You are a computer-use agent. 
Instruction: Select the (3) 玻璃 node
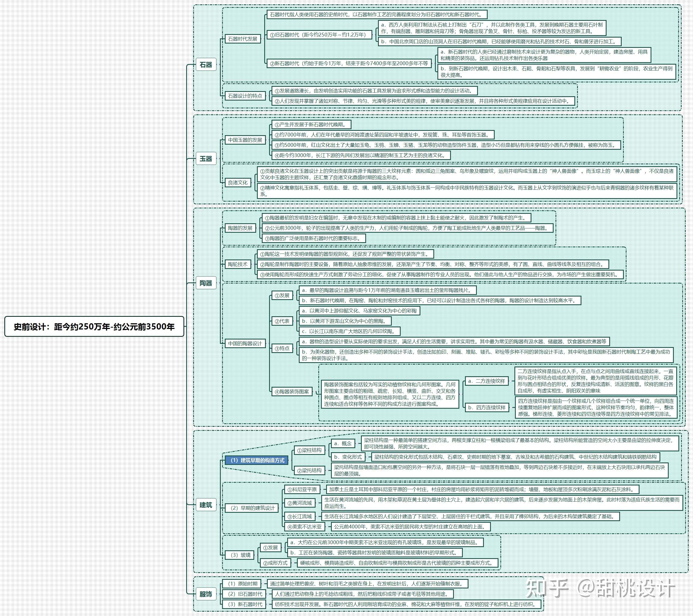240,555
